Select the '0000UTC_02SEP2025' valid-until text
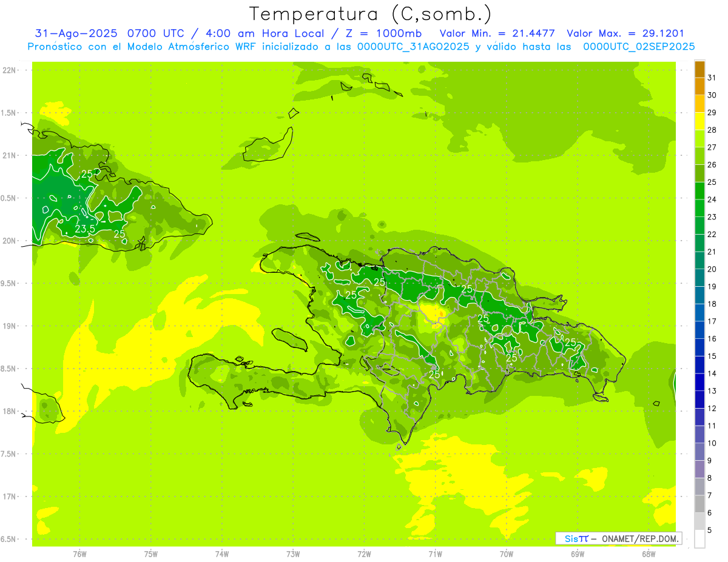The width and height of the screenshot is (728, 562). pyautogui.click(x=639, y=47)
